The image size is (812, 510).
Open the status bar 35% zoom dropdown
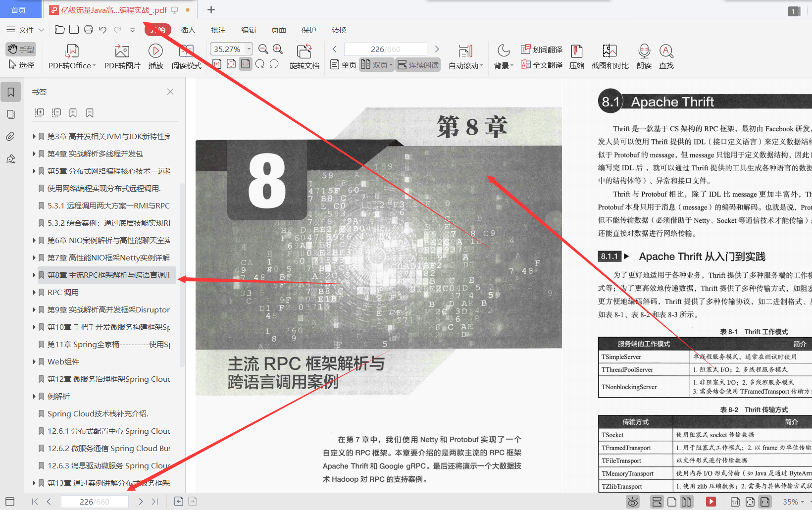click(x=793, y=502)
